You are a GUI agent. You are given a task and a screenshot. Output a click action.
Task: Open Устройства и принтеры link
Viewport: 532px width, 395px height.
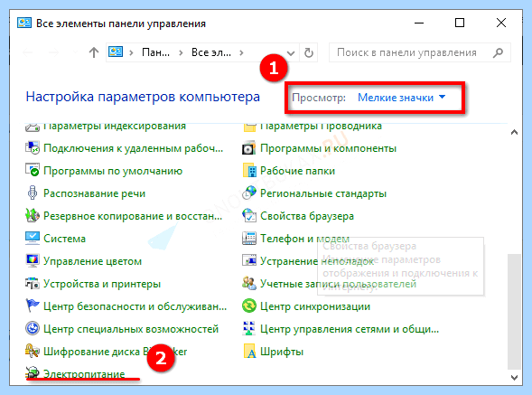(x=102, y=284)
